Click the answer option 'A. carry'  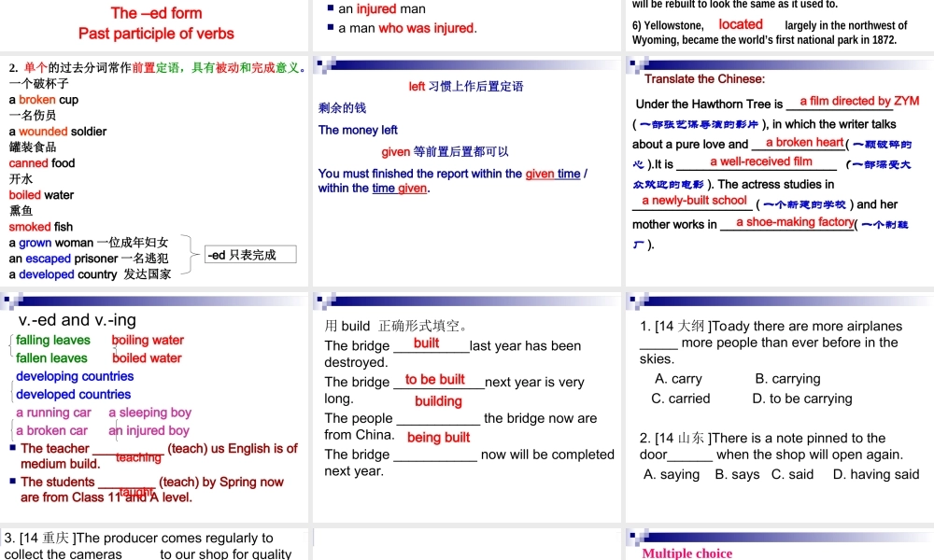(678, 379)
